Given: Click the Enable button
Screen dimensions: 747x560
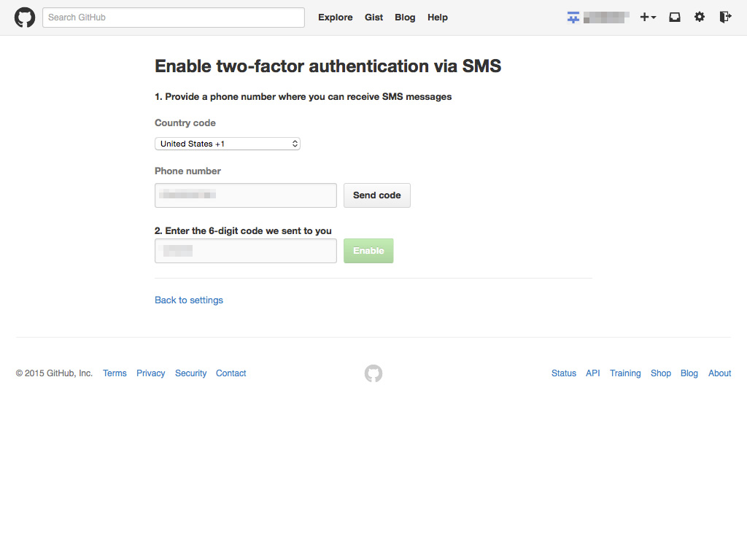Looking at the screenshot, I should pyautogui.click(x=368, y=250).
